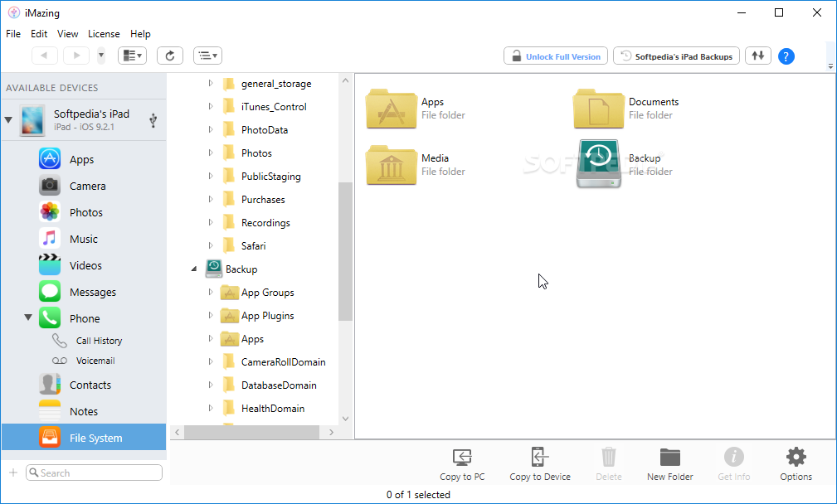Expand the PhotoData folder
Viewport: 837px width, 504px height.
[x=211, y=129]
